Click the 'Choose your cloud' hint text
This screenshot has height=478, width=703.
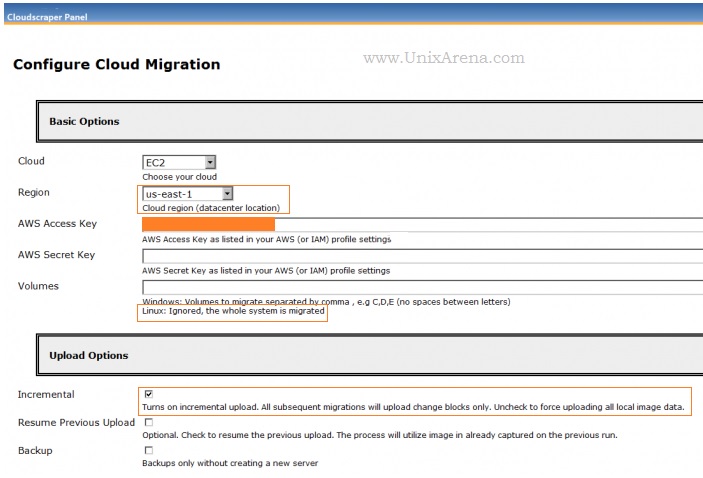pos(180,177)
